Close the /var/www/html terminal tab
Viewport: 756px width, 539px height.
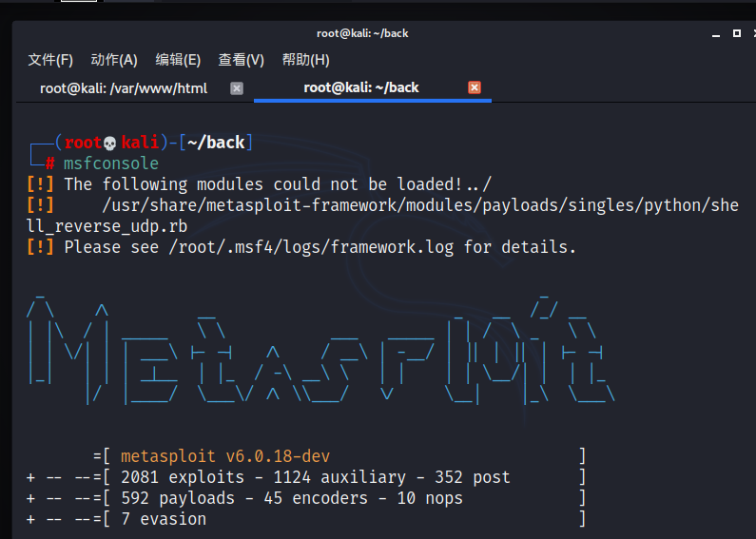tap(237, 87)
